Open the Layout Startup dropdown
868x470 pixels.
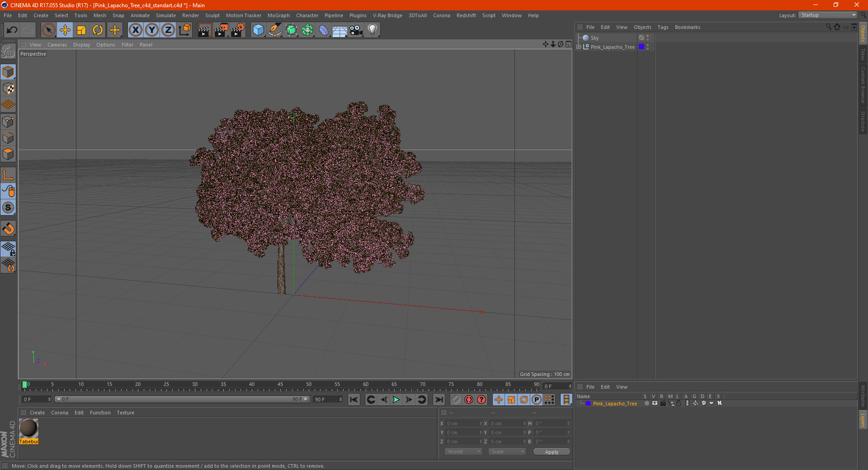click(828, 15)
